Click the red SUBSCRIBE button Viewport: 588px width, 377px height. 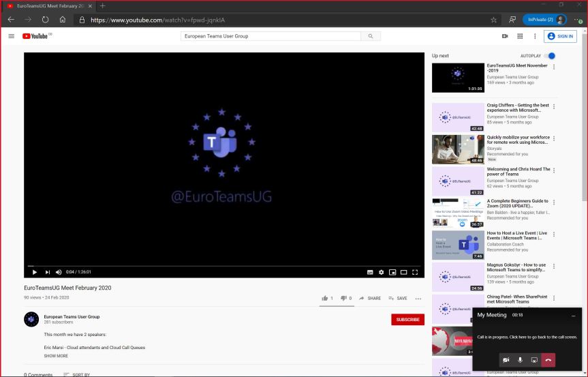point(407,319)
